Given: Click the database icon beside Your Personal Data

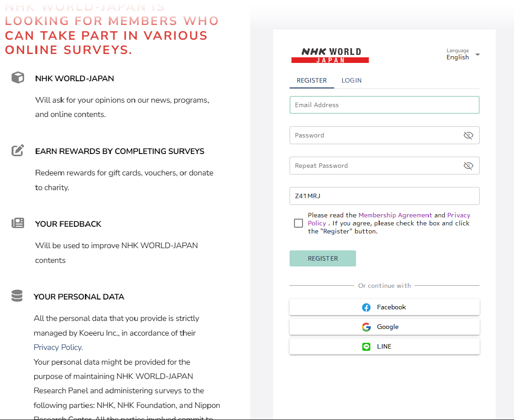Looking at the screenshot, I should click(17, 296).
